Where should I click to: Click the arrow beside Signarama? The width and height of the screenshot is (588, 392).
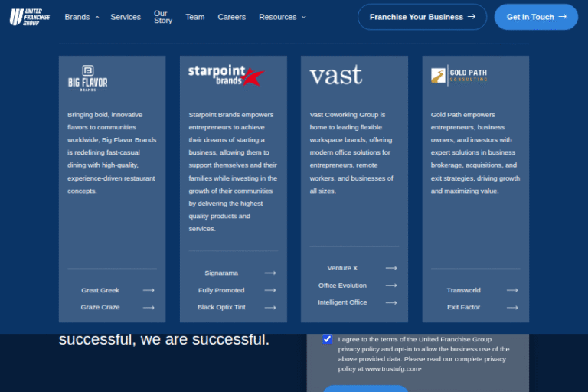coord(269,273)
